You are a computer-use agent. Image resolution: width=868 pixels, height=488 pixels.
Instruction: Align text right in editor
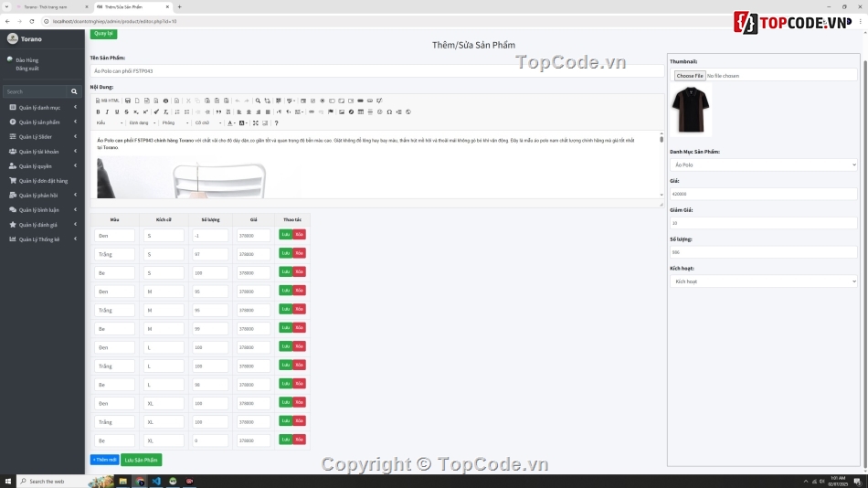[258, 111]
